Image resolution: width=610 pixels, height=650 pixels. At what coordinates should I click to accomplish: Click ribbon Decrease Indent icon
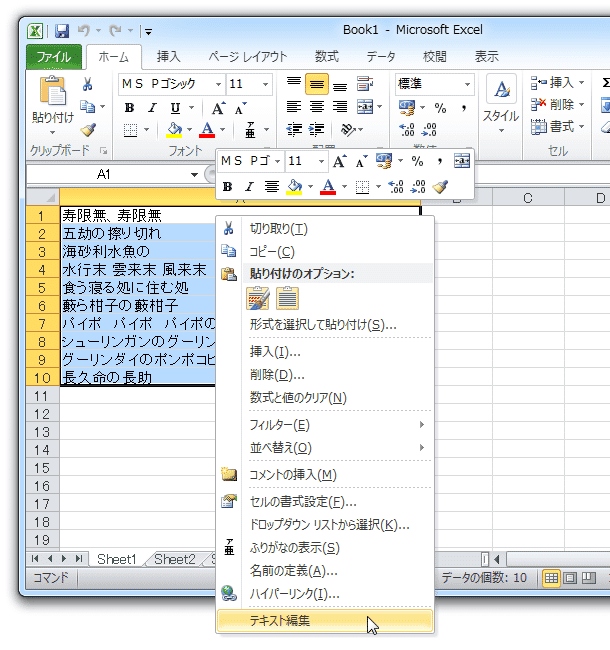coord(294,130)
